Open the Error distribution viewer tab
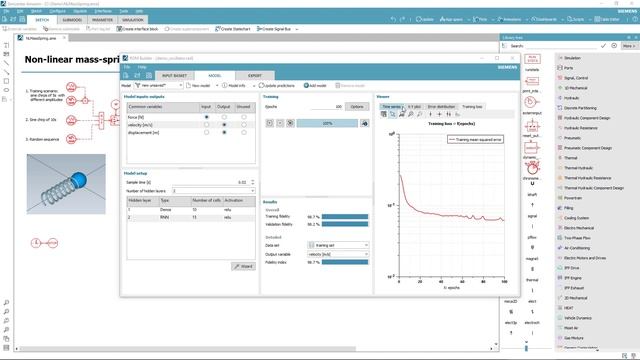Image resolution: width=640 pixels, height=360 pixels. [x=441, y=107]
